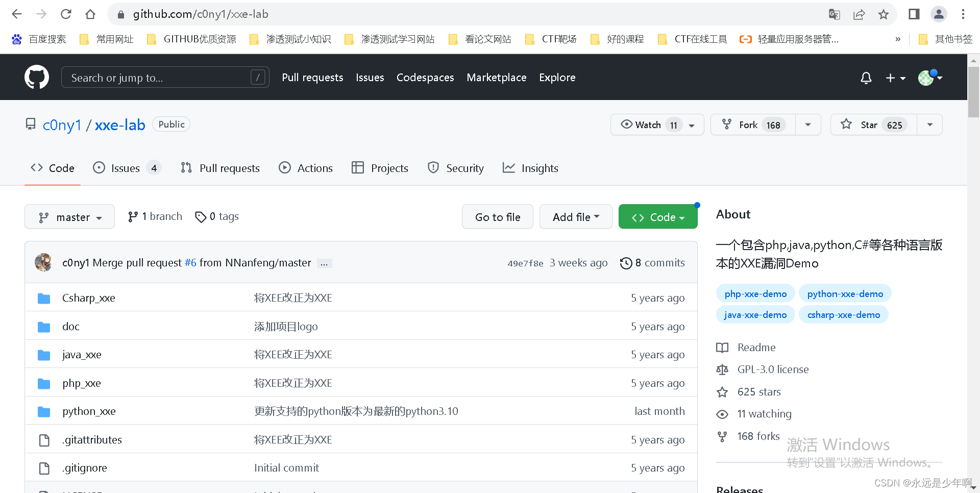This screenshot has width=980, height=493.
Task: View the 8 commits history
Action: click(652, 263)
